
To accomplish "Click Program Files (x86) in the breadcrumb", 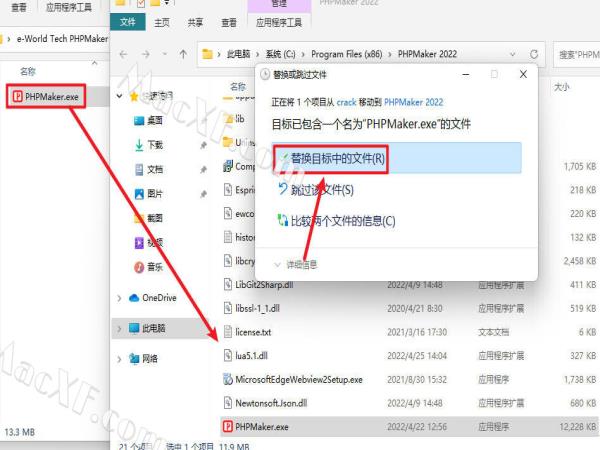I will point(347,54).
